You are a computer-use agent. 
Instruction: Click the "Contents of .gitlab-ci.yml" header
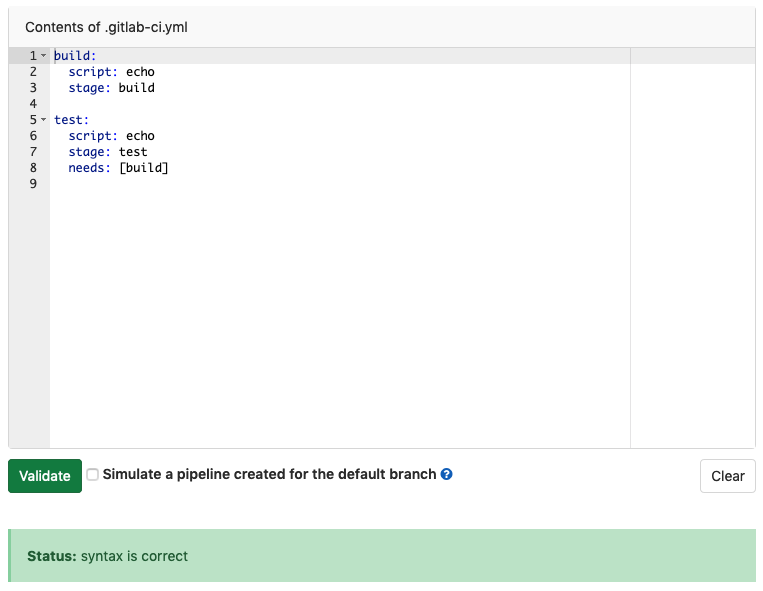[106, 28]
